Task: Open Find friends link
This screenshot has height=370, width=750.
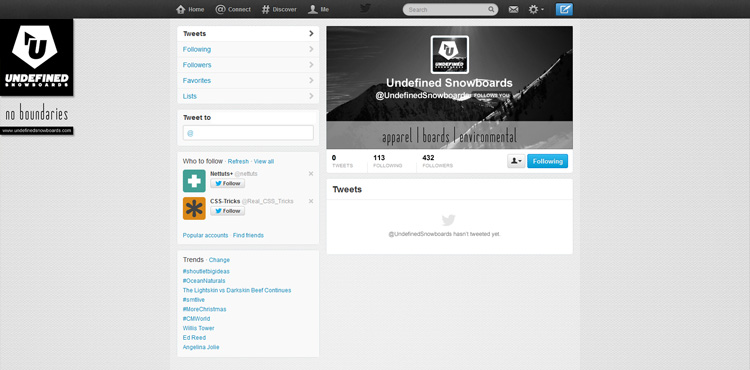Action: coord(248,235)
